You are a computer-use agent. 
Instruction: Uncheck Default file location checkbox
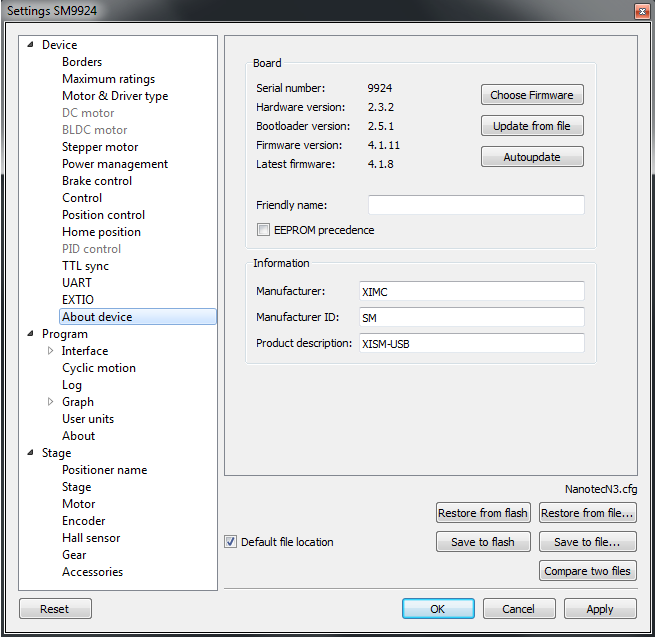pyautogui.click(x=232, y=542)
